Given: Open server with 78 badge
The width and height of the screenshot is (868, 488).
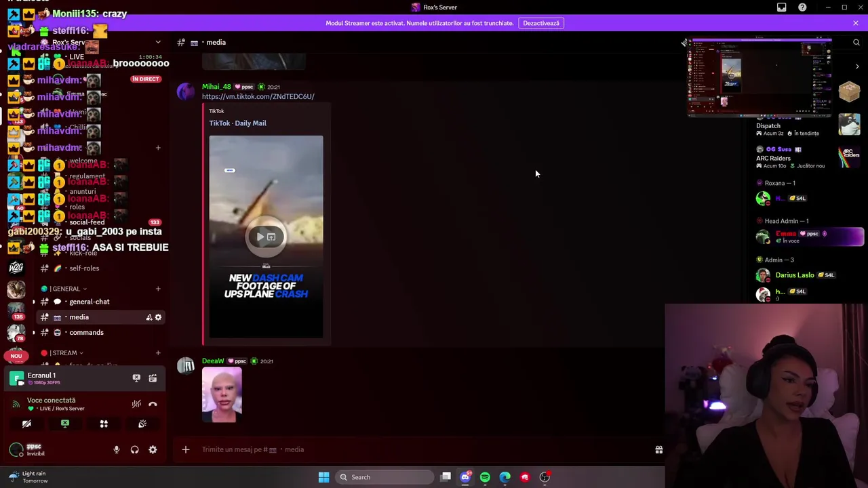Looking at the screenshot, I should pyautogui.click(x=16, y=333).
